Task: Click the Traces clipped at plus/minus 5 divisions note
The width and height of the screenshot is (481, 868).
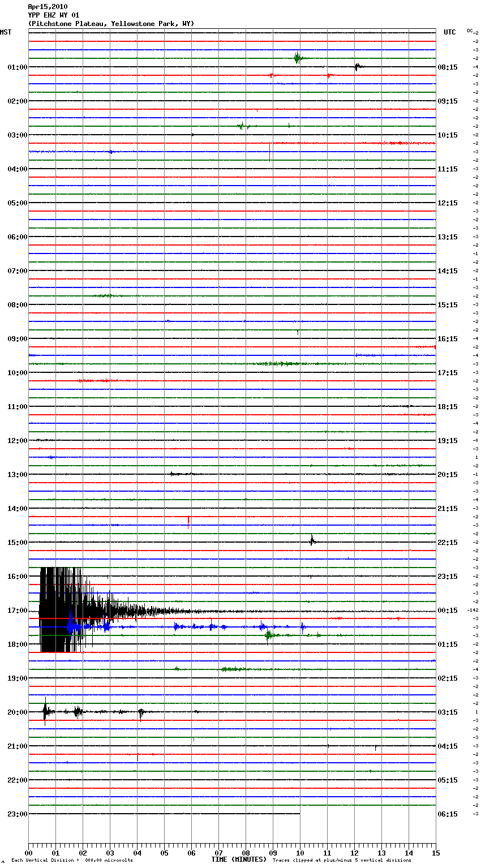Action: [x=342, y=861]
